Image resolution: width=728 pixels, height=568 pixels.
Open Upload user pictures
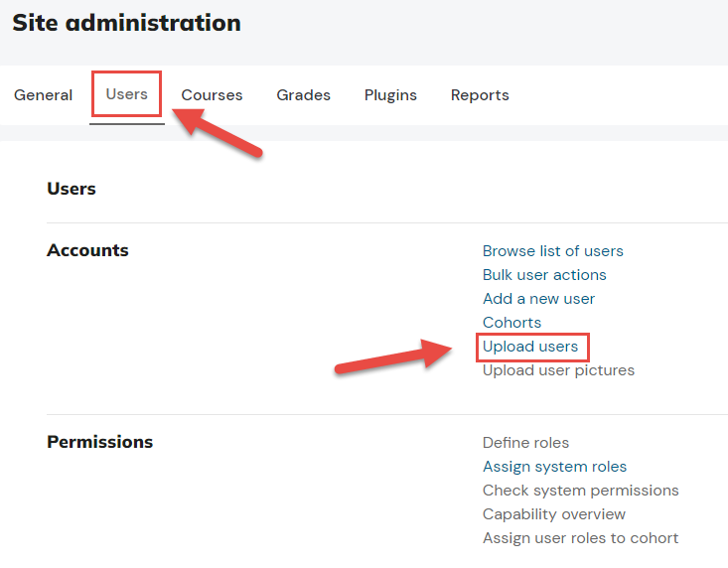558,370
